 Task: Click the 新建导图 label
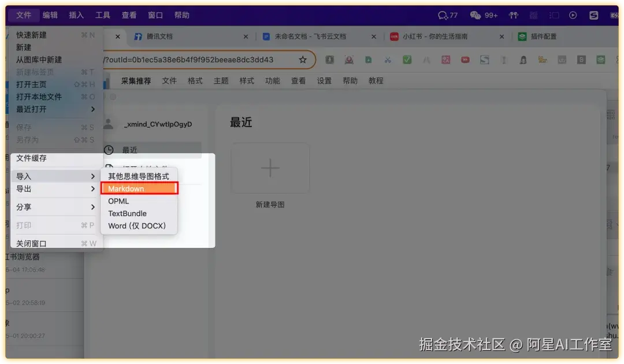tap(270, 205)
